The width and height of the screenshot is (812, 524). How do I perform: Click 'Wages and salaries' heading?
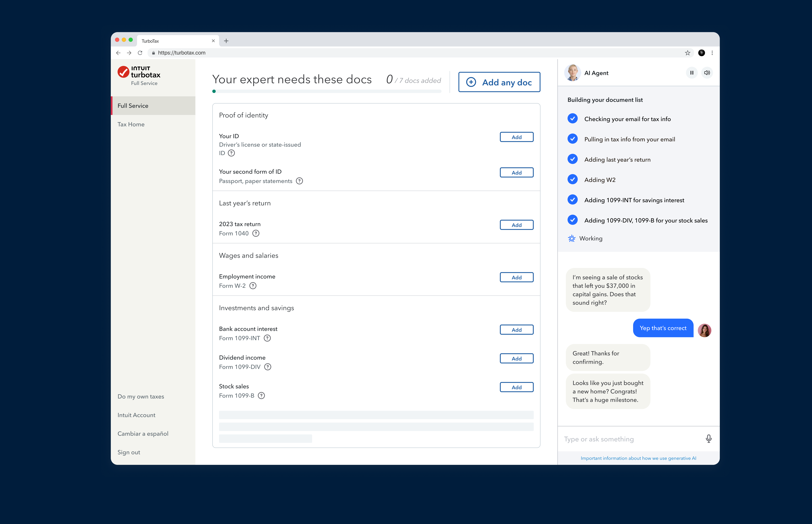(x=249, y=256)
